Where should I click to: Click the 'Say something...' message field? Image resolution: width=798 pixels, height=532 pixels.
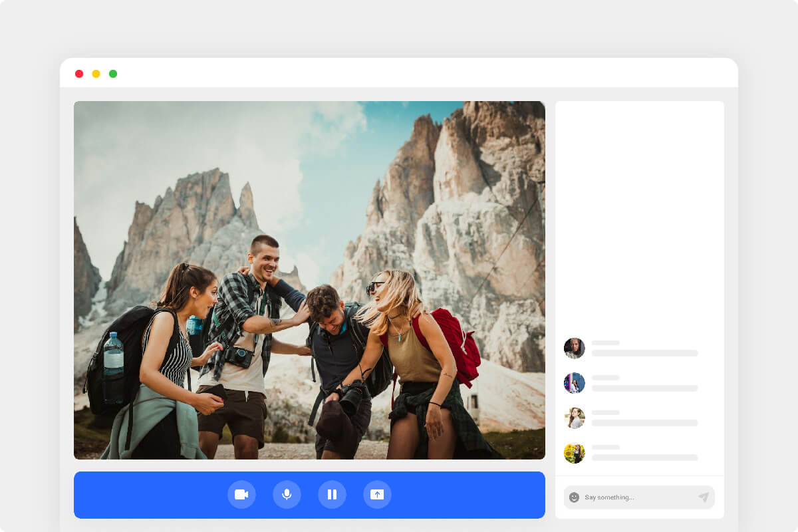pos(635,497)
